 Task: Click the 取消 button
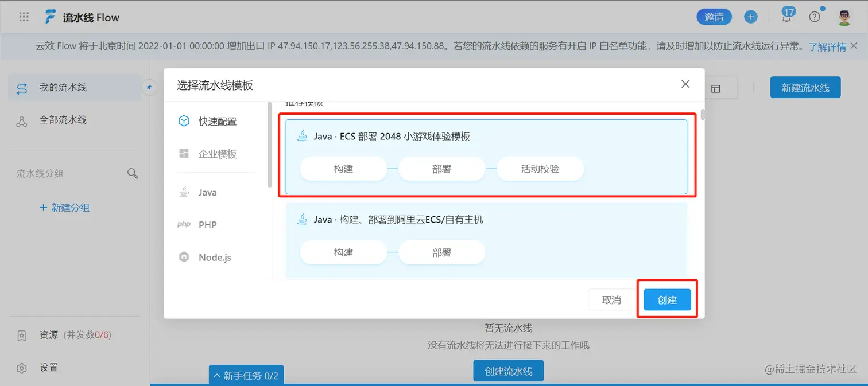pyautogui.click(x=611, y=299)
